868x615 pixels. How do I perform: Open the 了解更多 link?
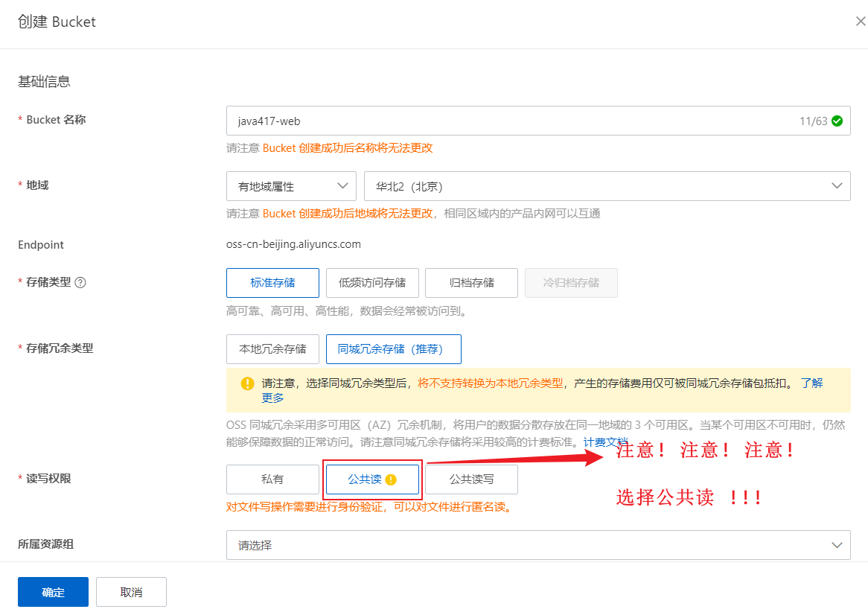click(811, 383)
